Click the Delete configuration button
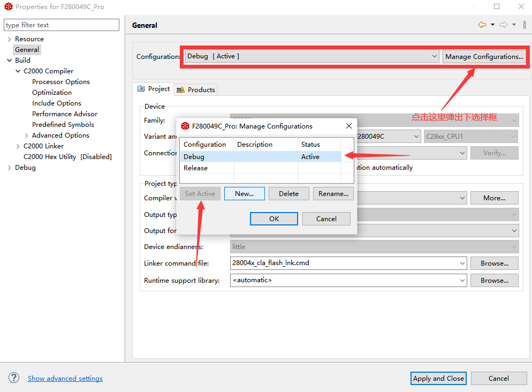The image size is (532, 392). pyautogui.click(x=288, y=193)
